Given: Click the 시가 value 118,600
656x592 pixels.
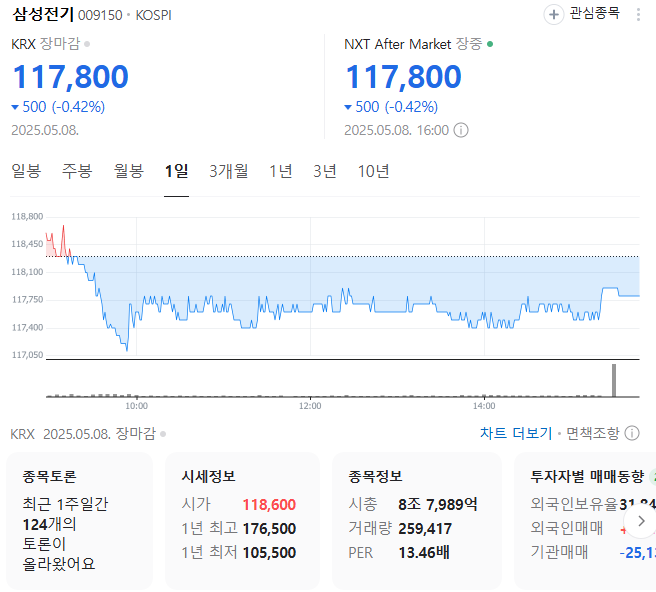Looking at the screenshot, I should 269,505.
